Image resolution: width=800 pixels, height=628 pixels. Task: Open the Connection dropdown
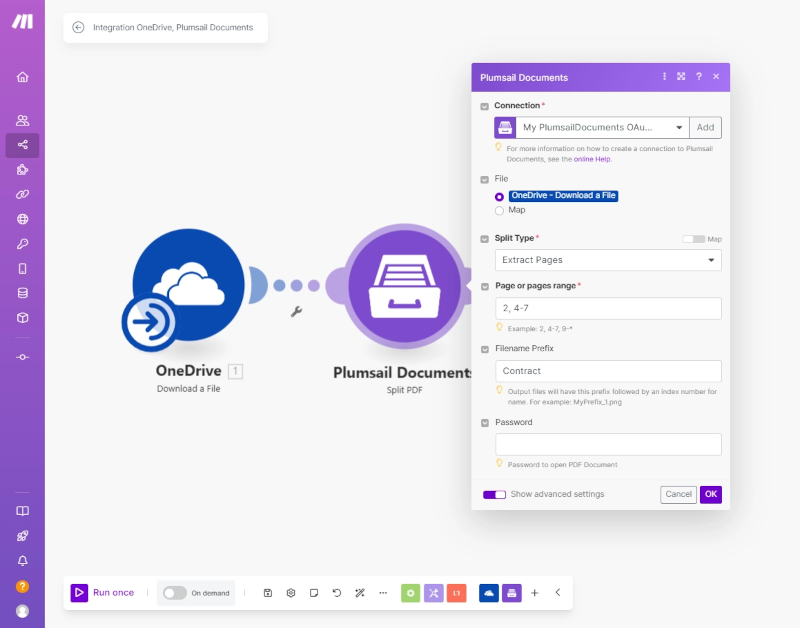tap(603, 128)
